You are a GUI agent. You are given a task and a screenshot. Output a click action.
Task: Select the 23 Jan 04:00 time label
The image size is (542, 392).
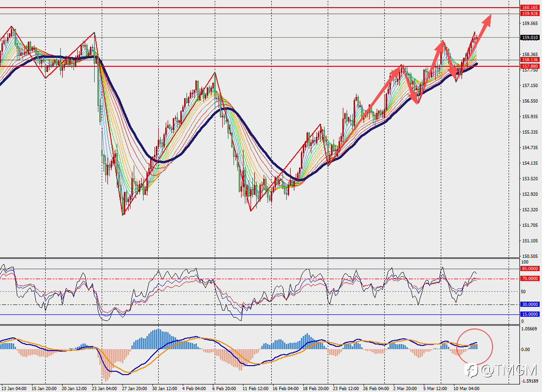click(104, 389)
